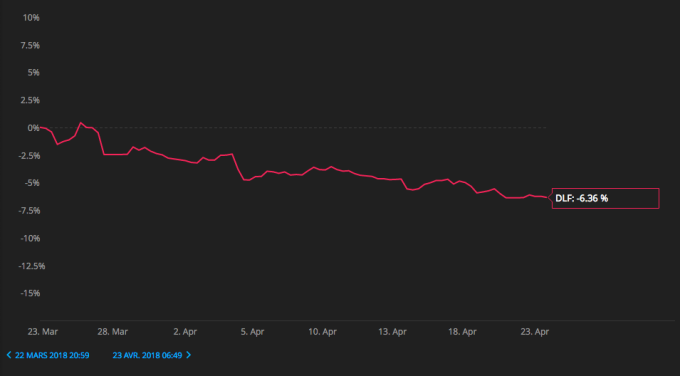Screen dimensions: 680x376
Task: Click the 0% y-axis label
Action: pyautogui.click(x=33, y=128)
